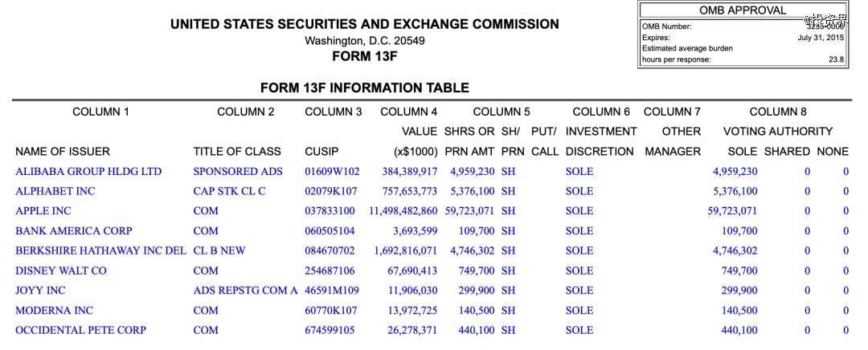Image resolution: width=868 pixels, height=350 pixels.
Task: Click JOYY INC issuer name
Action: click(x=40, y=291)
